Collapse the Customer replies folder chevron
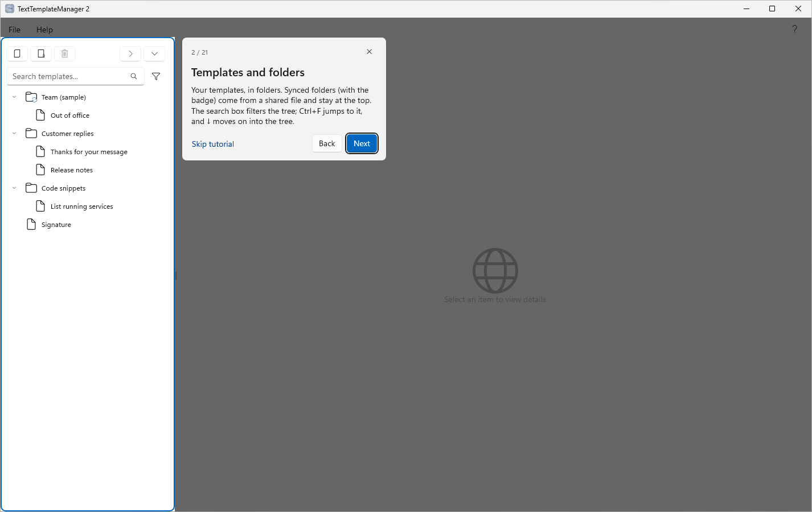The height and width of the screenshot is (512, 812). tap(14, 134)
